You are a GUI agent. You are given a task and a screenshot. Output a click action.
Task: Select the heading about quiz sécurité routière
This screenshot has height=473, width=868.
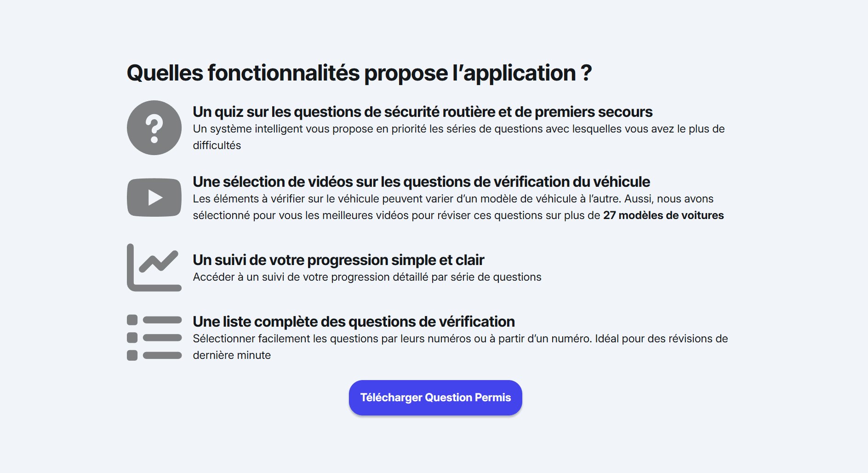click(x=423, y=112)
